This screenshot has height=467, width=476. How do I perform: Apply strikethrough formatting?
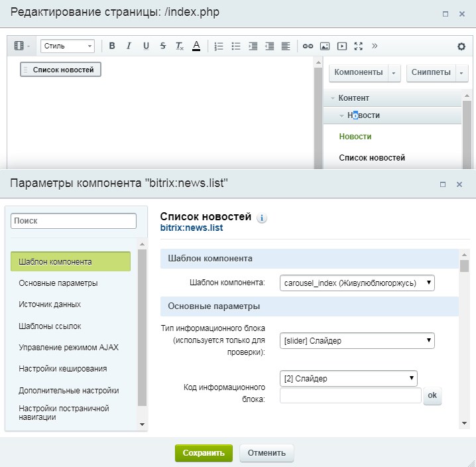pos(162,46)
